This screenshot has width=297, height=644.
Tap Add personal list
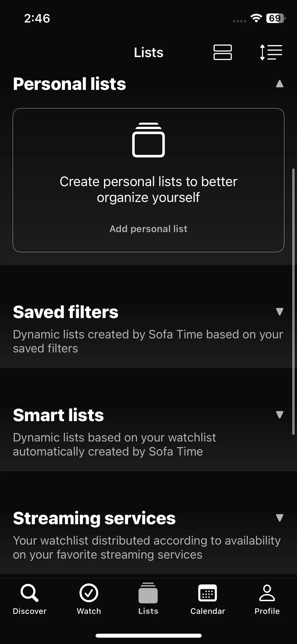(x=148, y=229)
